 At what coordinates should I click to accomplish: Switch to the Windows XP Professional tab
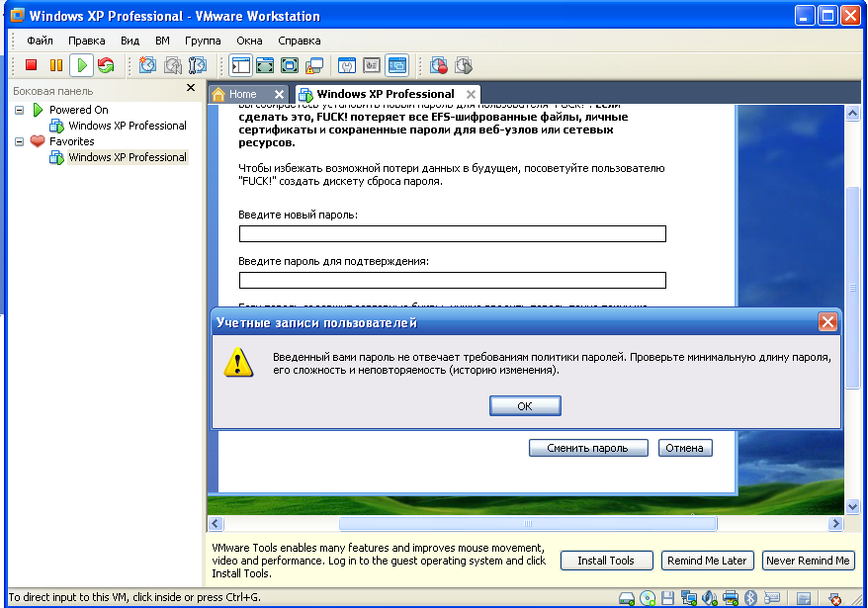click(386, 94)
